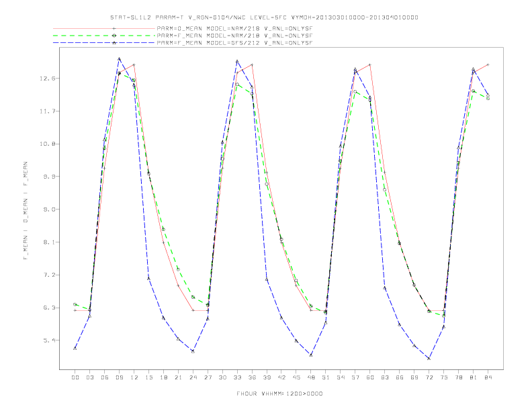Click the green dashed line sample in legend

tap(104, 36)
